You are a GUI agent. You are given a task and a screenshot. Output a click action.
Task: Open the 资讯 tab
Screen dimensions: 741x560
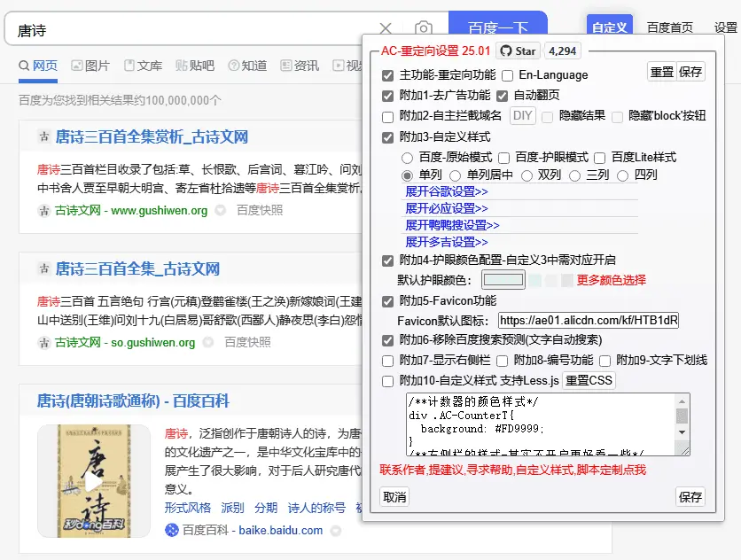pos(300,66)
